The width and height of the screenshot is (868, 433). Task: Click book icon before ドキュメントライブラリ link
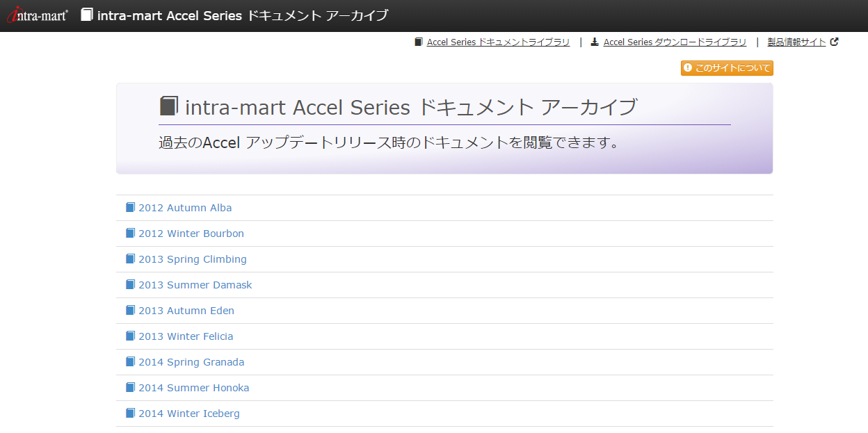(x=419, y=42)
